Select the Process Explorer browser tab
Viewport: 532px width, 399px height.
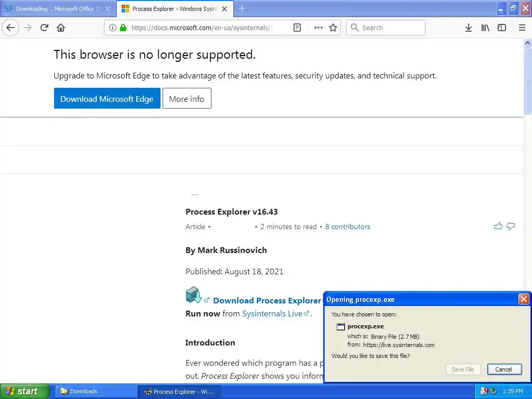click(x=175, y=9)
